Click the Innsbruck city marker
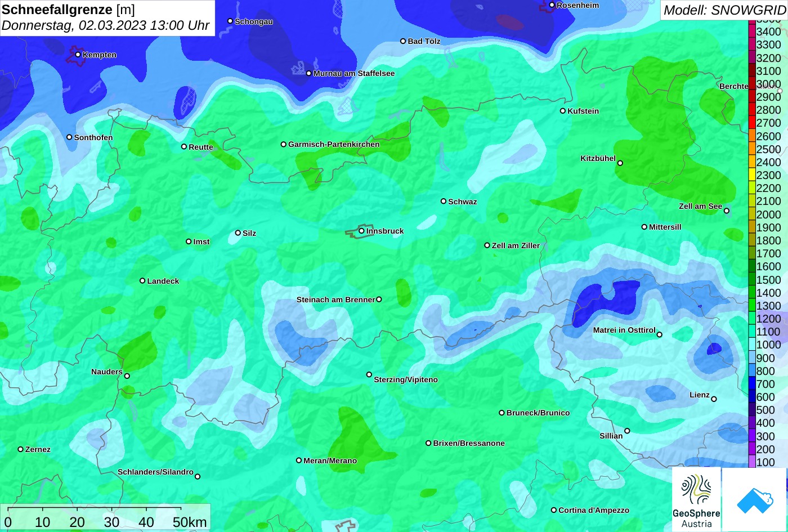The image size is (788, 532). [362, 231]
